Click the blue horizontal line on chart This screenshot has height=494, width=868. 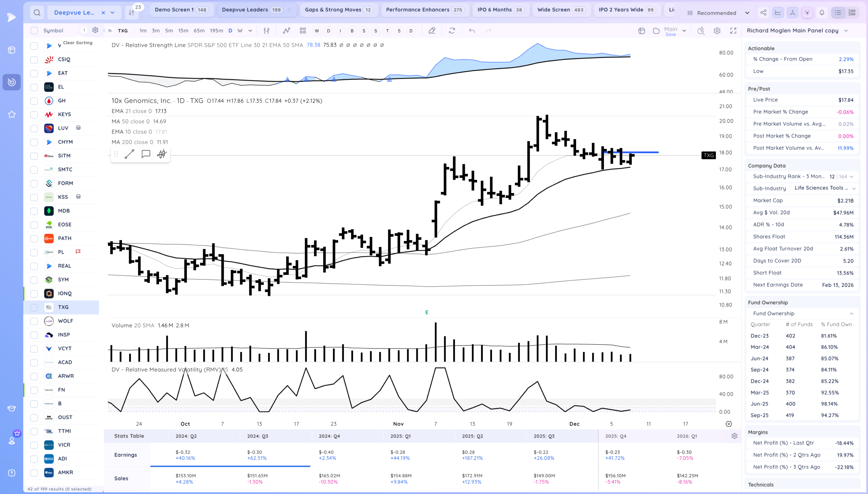pyautogui.click(x=645, y=152)
